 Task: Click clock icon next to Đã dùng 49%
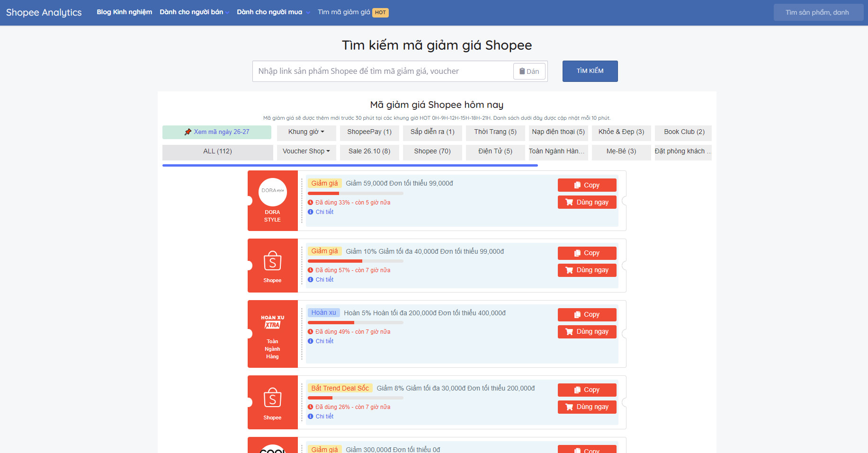(x=311, y=332)
